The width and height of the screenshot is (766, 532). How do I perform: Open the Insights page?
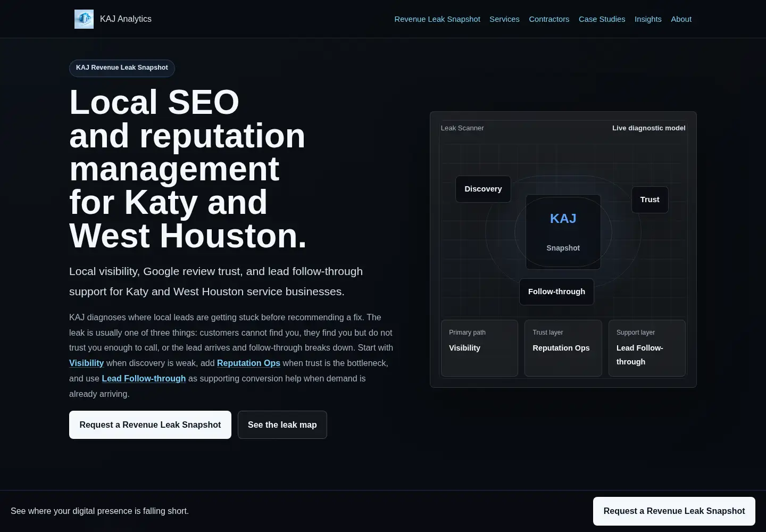pyautogui.click(x=648, y=19)
